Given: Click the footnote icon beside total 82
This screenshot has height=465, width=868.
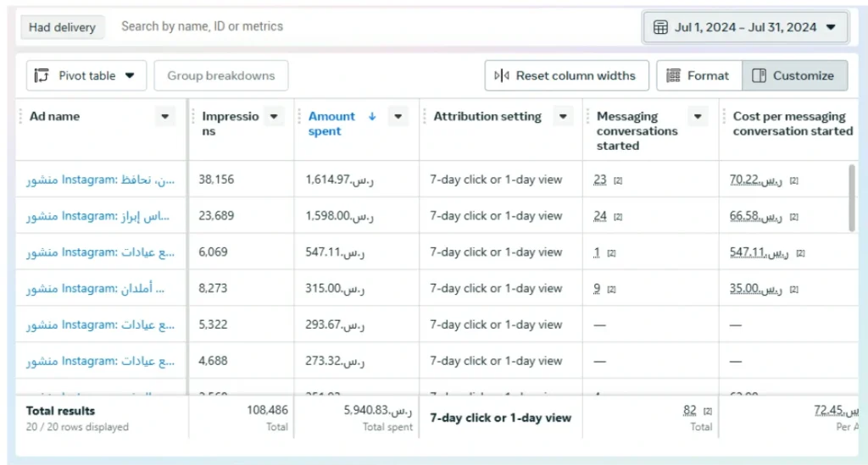Looking at the screenshot, I should (x=708, y=412).
